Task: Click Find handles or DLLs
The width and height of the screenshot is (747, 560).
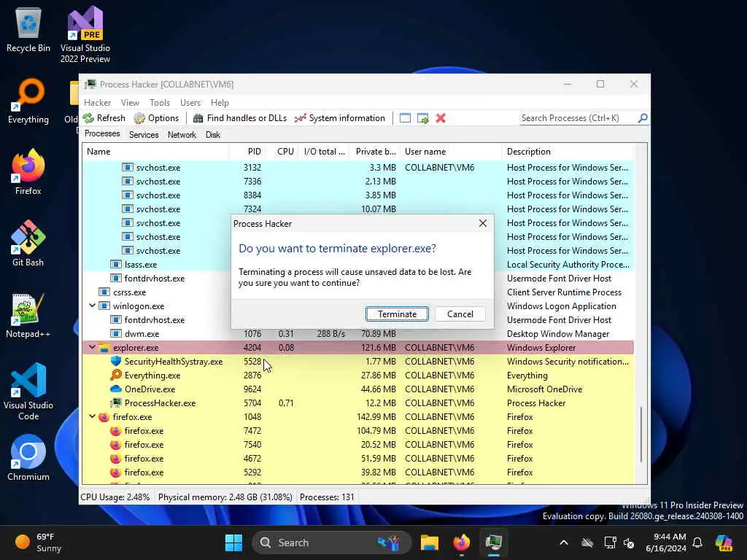Action: click(x=240, y=118)
